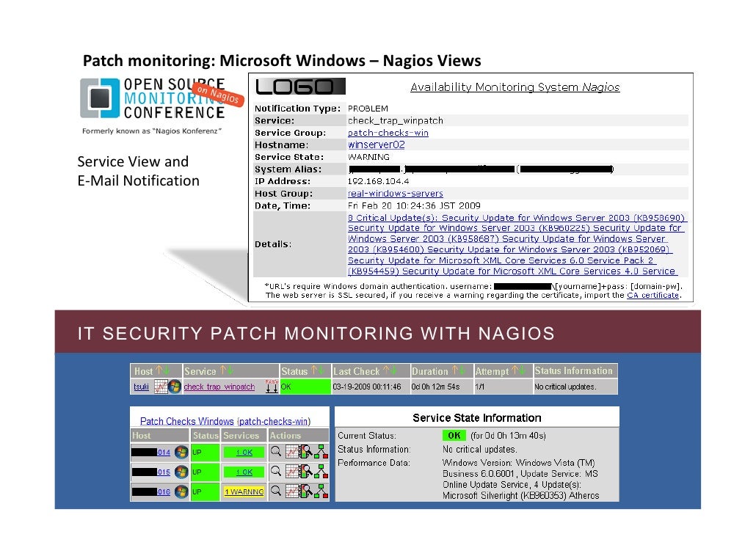756x534 pixels.
Task: Open the graph icon for host 016
Action: [x=291, y=491]
